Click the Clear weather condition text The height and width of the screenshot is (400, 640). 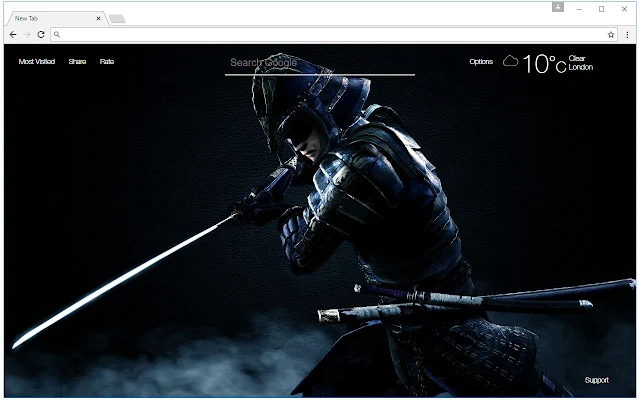[x=577, y=58]
